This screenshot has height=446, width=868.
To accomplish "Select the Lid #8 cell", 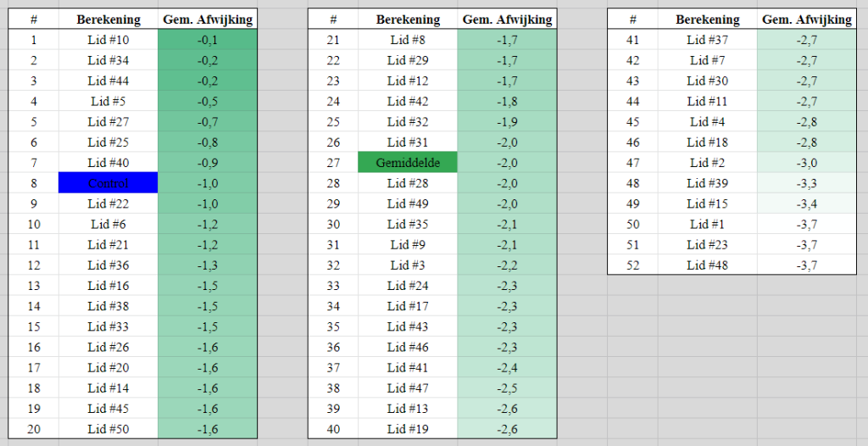I will pyautogui.click(x=408, y=40).
